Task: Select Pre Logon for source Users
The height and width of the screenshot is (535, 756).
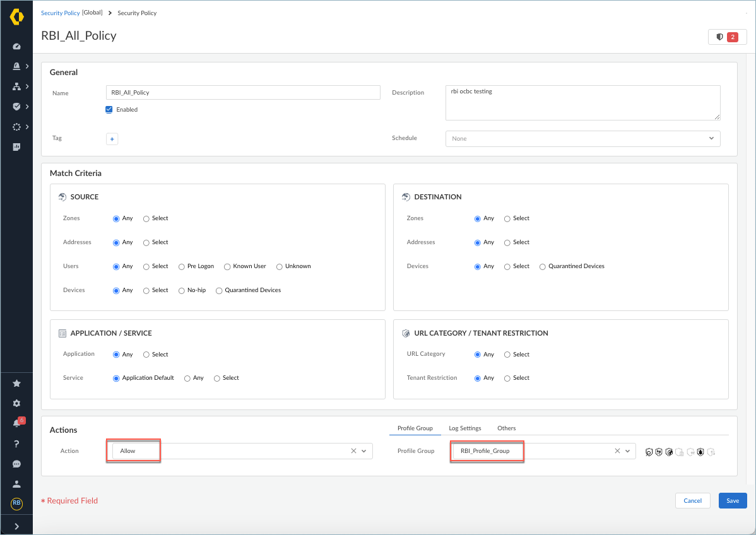Action: click(182, 266)
